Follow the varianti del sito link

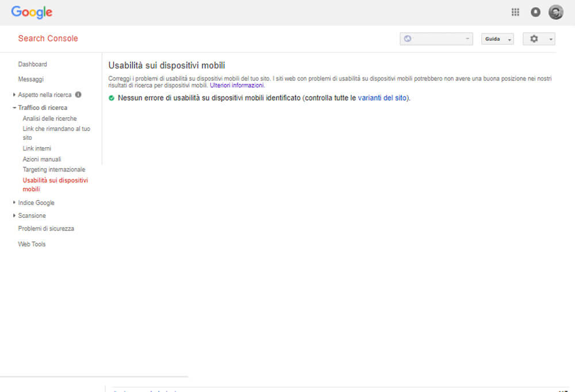click(x=382, y=98)
